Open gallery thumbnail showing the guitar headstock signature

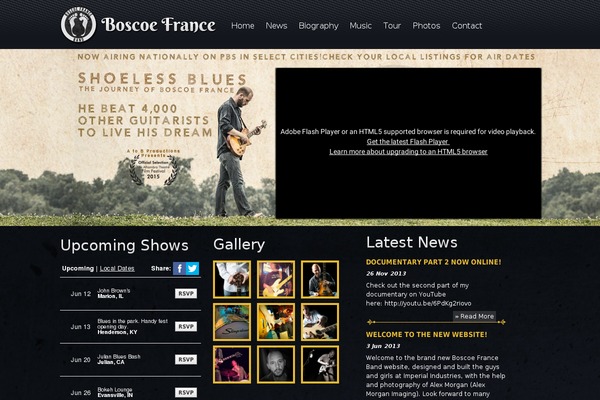point(232,322)
